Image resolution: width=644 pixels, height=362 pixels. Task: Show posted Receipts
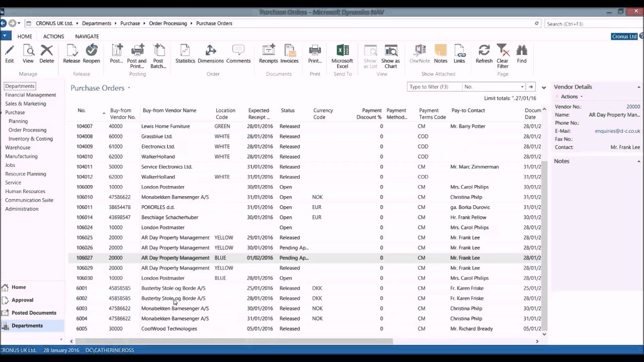268,54
